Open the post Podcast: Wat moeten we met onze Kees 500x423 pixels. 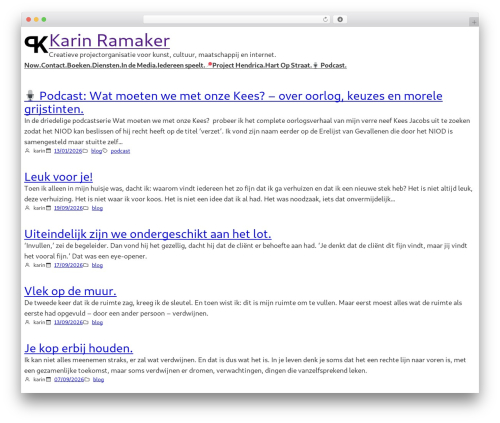click(233, 102)
